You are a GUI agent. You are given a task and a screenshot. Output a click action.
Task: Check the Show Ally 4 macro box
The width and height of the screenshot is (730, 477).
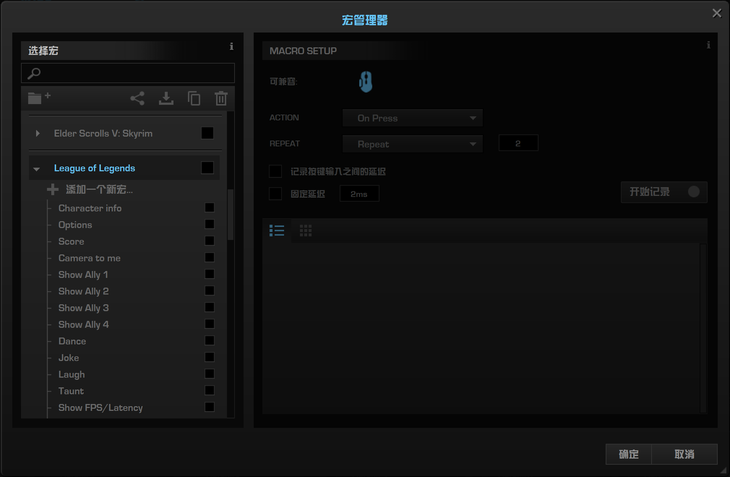(x=210, y=324)
